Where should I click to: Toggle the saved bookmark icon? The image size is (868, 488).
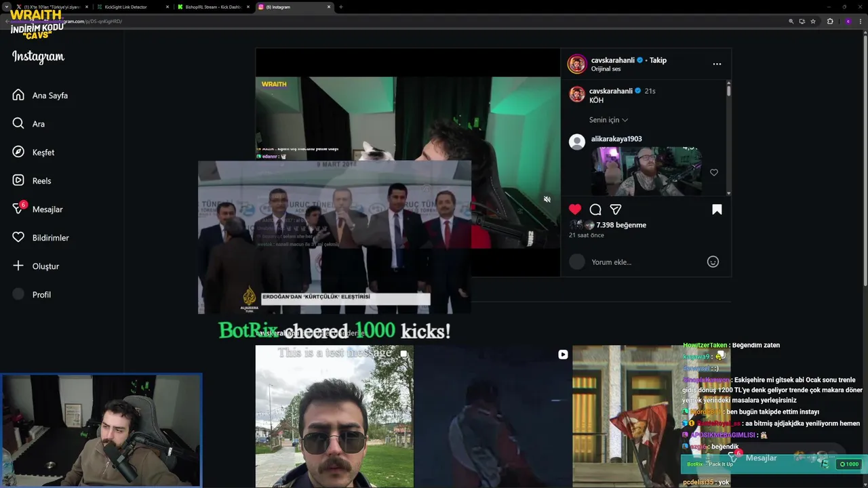717,209
